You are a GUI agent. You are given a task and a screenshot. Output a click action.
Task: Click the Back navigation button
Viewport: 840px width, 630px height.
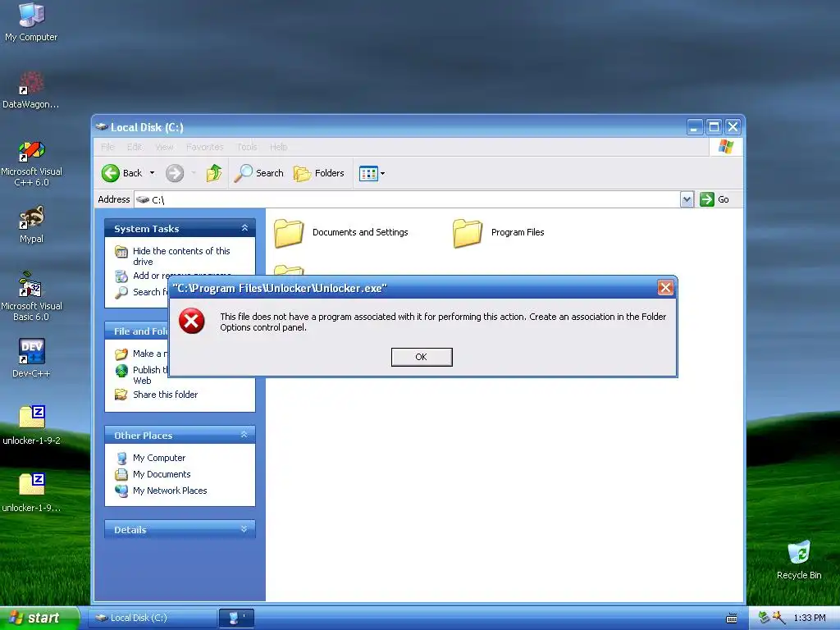[x=122, y=173]
